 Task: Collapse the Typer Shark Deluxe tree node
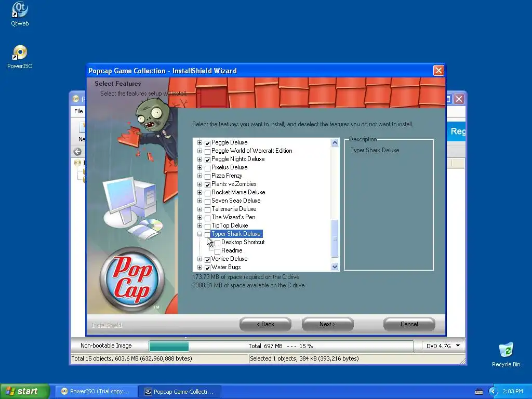click(x=200, y=234)
